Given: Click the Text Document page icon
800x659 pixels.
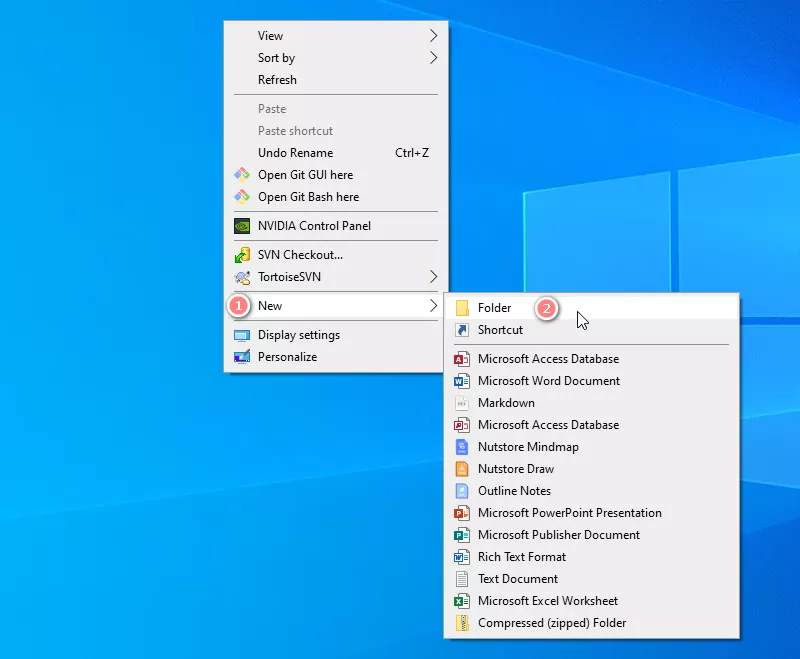Looking at the screenshot, I should [x=462, y=579].
